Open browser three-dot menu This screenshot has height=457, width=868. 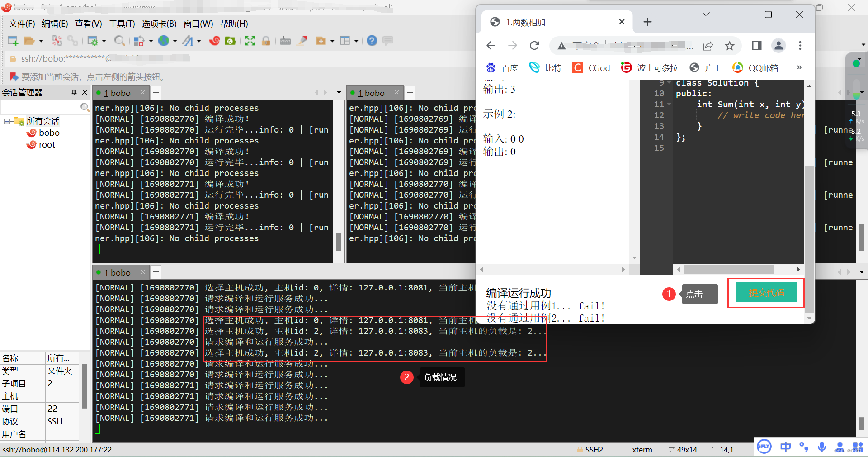(x=800, y=45)
